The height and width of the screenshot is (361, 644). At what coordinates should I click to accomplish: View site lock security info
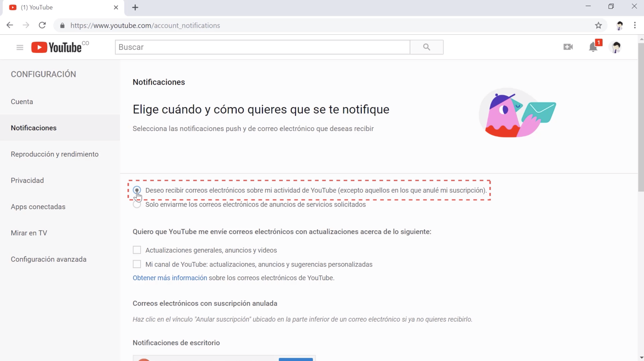[62, 25]
